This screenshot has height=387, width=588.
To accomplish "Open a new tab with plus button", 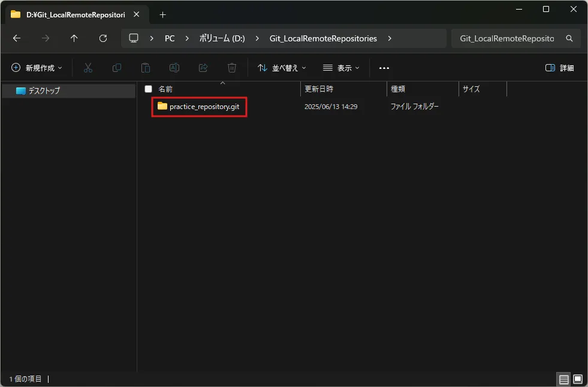I will [162, 14].
